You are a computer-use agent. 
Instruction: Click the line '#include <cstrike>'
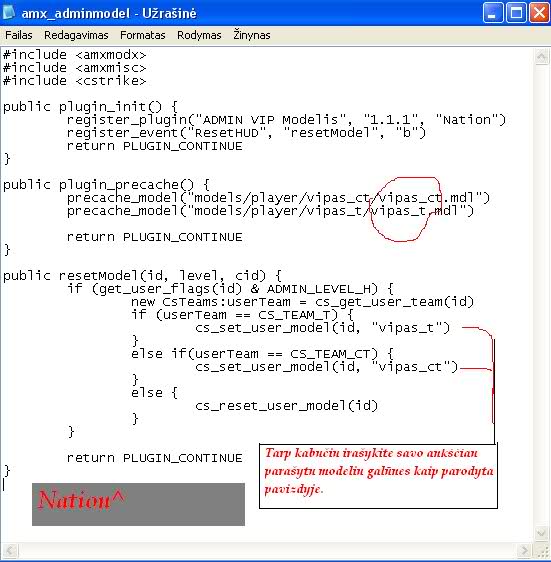point(75,81)
